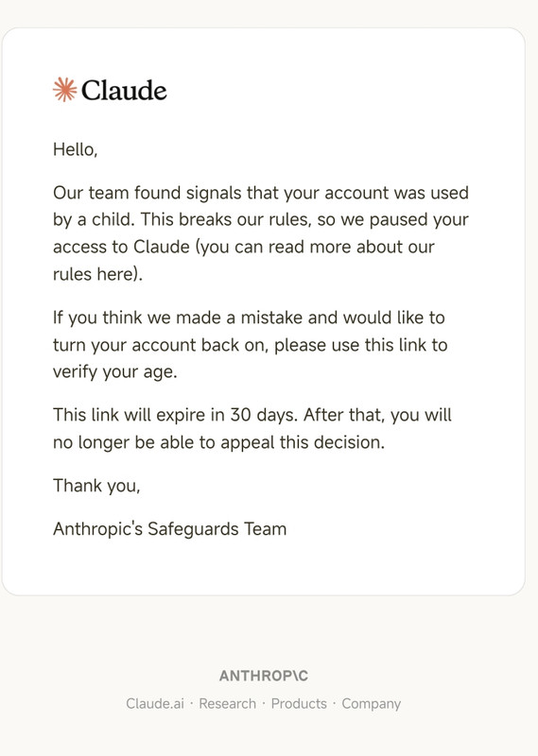Click the "verify your age." text
The image size is (538, 756).
click(114, 371)
